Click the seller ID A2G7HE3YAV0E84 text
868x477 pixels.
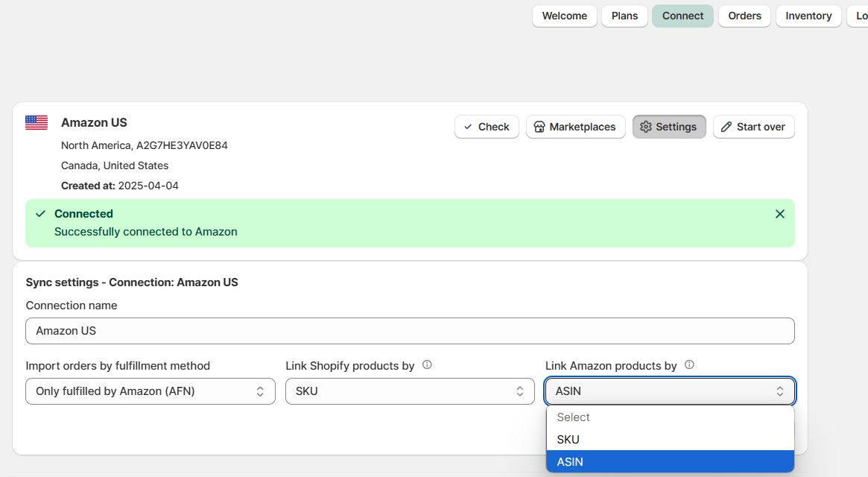(x=182, y=145)
